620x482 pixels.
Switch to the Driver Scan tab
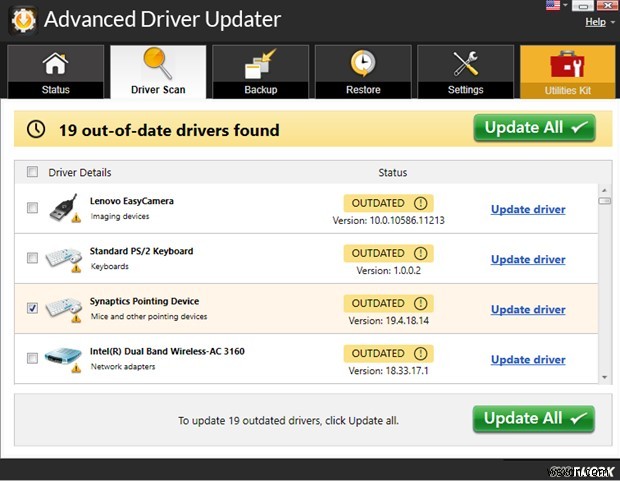point(158,72)
